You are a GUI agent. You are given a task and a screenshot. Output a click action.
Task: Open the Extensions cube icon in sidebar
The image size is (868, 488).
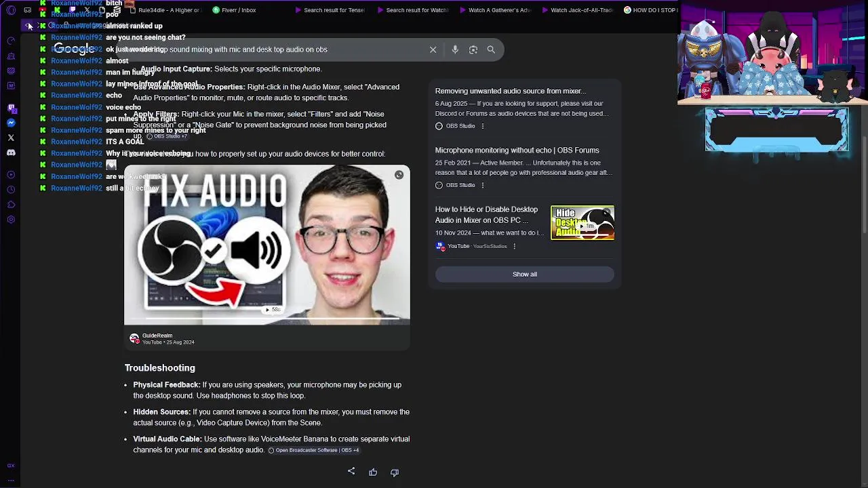click(11, 205)
